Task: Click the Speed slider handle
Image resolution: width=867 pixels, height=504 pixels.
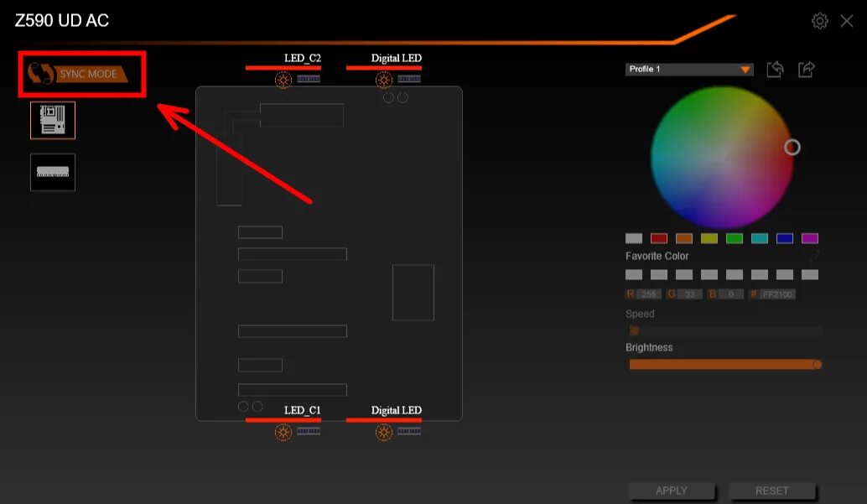Action: tap(634, 331)
